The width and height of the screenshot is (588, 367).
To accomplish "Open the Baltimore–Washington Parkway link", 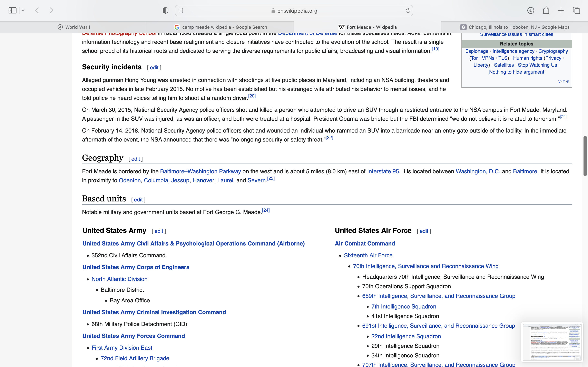I will (200, 171).
